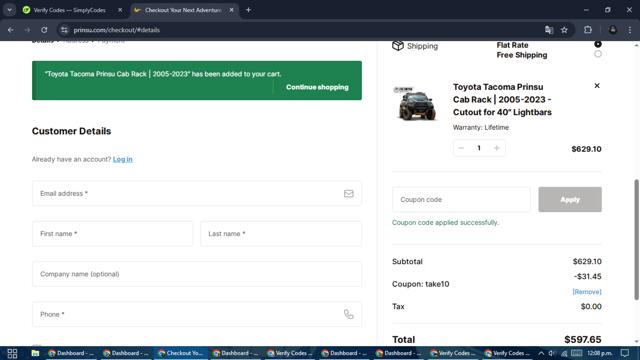Open the network icon in tray
This screenshot has height=360, width=640.
pyautogui.click(x=564, y=353)
